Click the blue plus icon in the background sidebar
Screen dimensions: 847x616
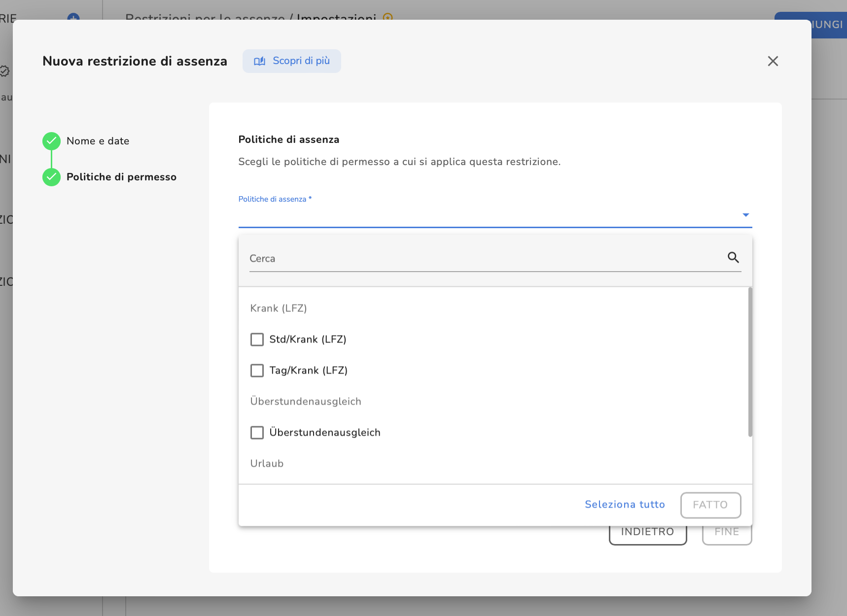[x=73, y=17]
